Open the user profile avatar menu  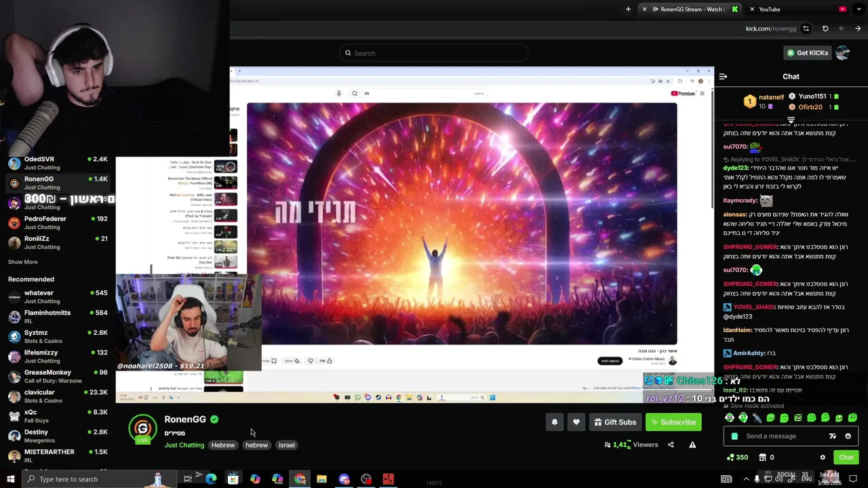(x=842, y=53)
